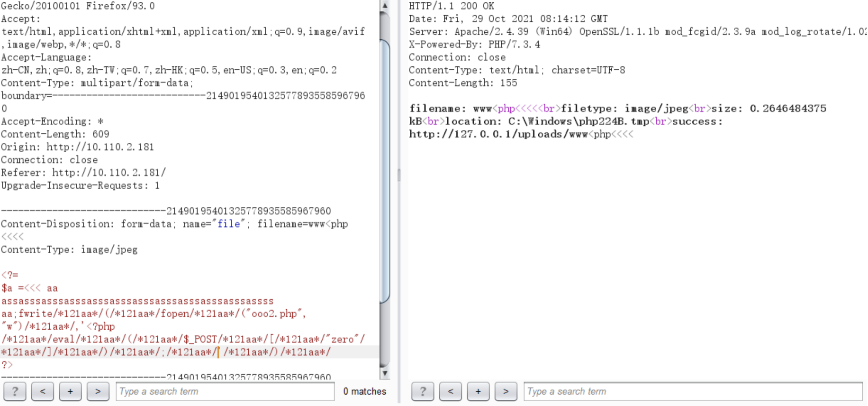The width and height of the screenshot is (868, 406).
Task: Select the "HTTP/1.1 200 OK" status line
Action: (452, 6)
